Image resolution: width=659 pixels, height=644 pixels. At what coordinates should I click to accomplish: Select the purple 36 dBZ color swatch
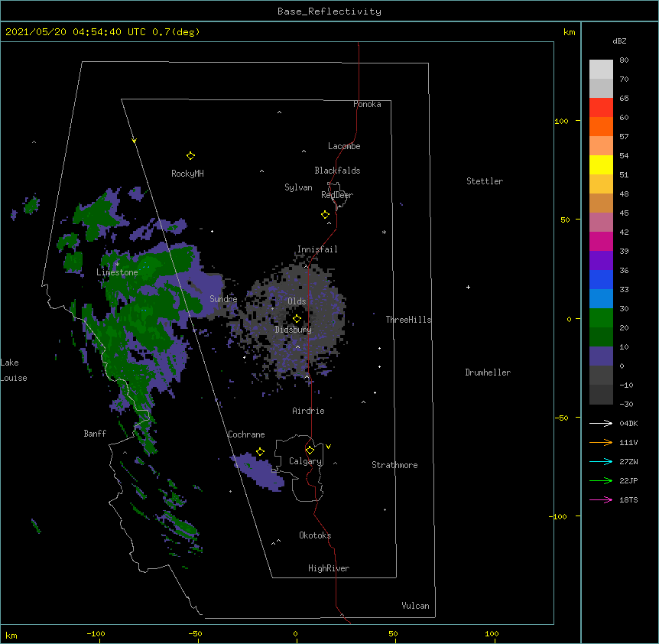pyautogui.click(x=601, y=261)
